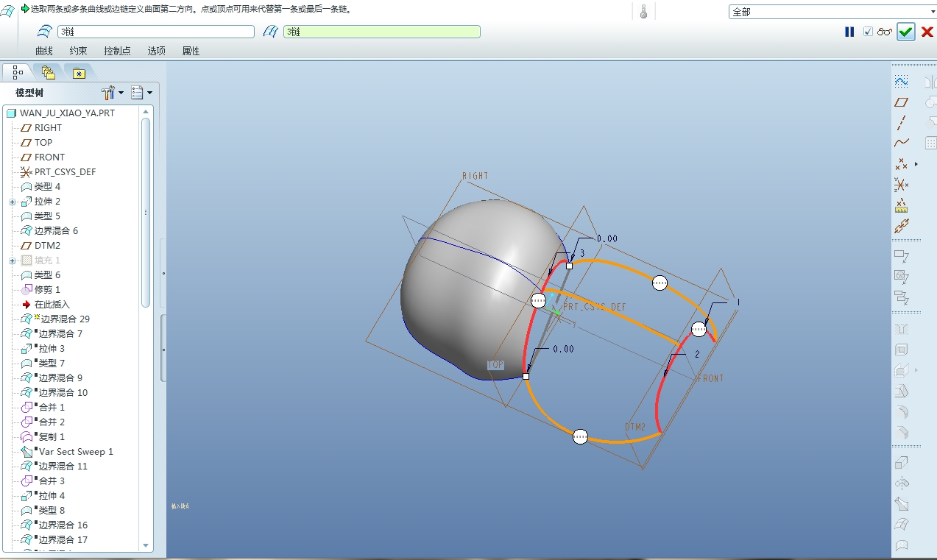Click the model tree vertical scrollbar
Screen dimensions: 937x560
coord(146,213)
